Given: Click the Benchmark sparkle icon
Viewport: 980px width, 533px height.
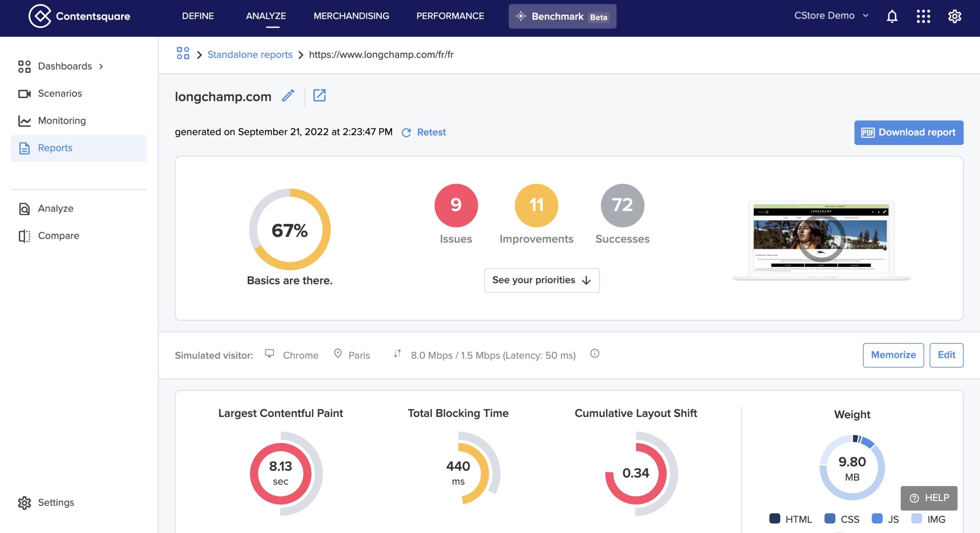Looking at the screenshot, I should click(x=521, y=16).
